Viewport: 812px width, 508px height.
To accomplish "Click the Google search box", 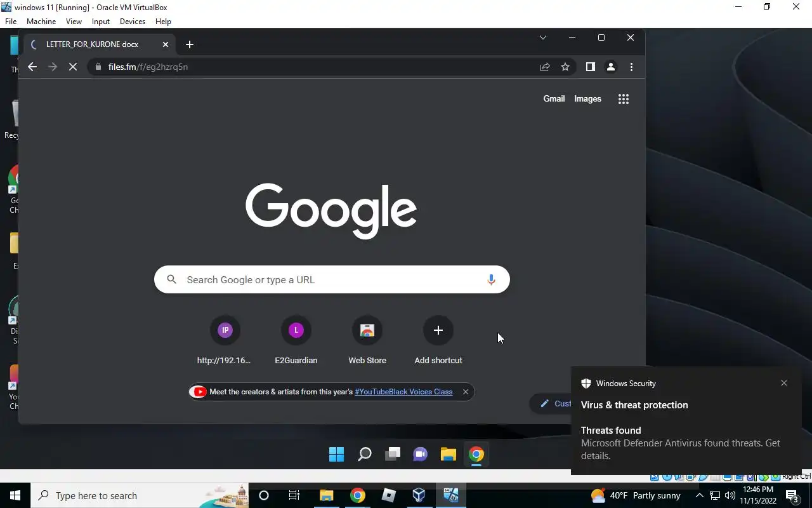I will pos(332,279).
